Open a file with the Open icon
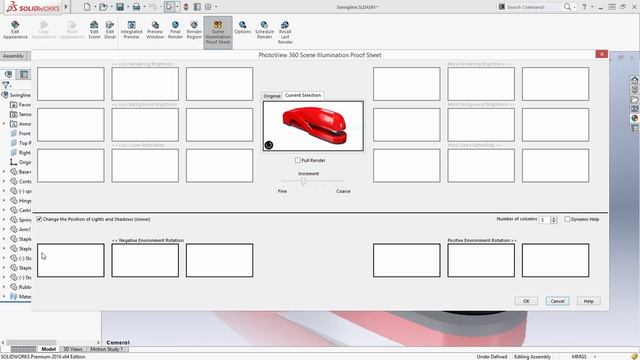Screen dimensions: 640x360 (x=103, y=7)
